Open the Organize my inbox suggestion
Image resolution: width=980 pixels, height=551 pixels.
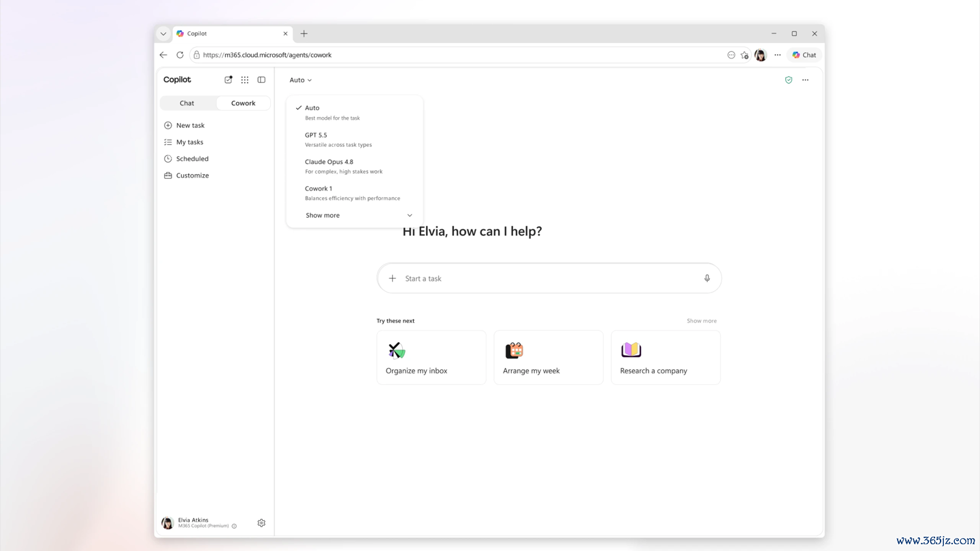point(431,358)
